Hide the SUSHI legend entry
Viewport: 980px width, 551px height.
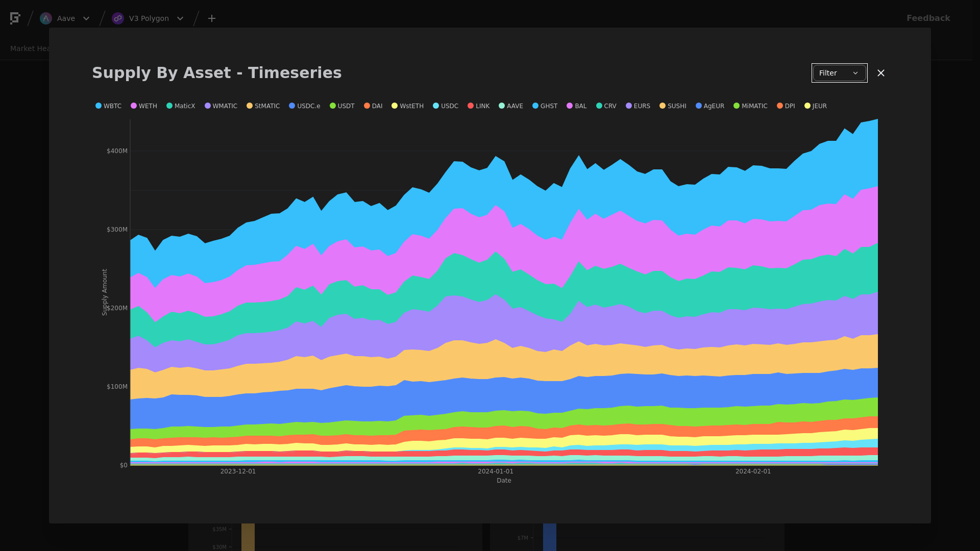673,106
